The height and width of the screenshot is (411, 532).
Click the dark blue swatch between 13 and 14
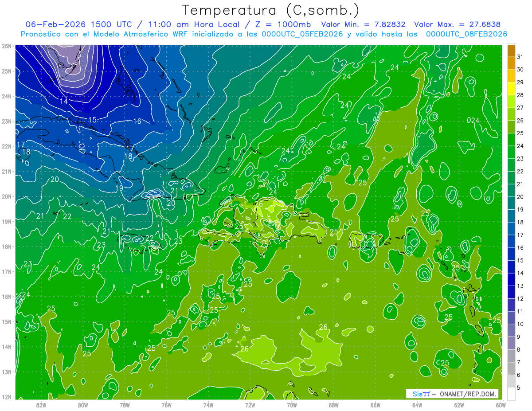511,279
